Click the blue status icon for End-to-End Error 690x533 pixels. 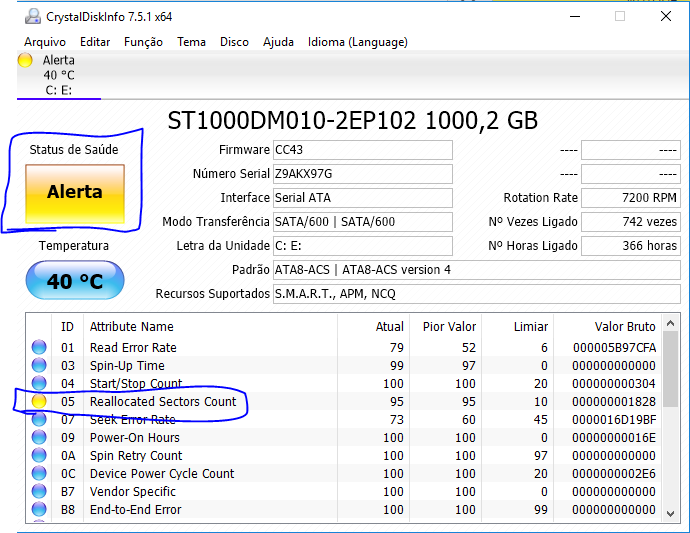tap(39, 510)
